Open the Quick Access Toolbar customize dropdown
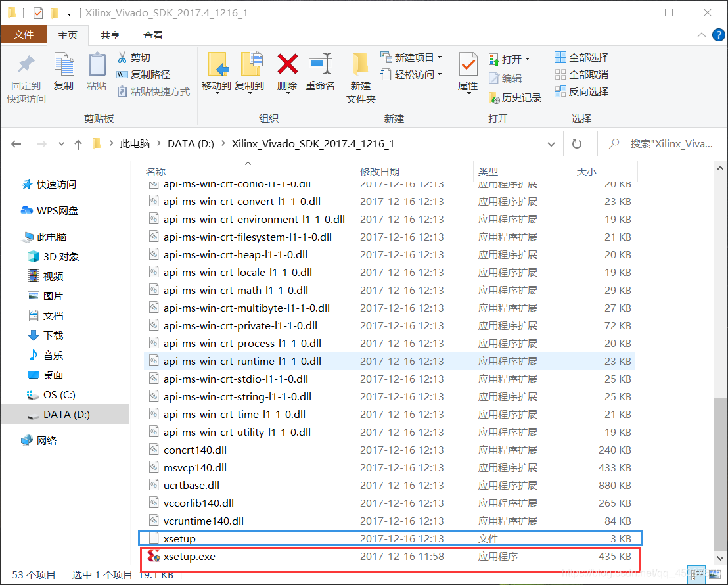Viewport: 728px width, 585px height. pyautogui.click(x=69, y=14)
